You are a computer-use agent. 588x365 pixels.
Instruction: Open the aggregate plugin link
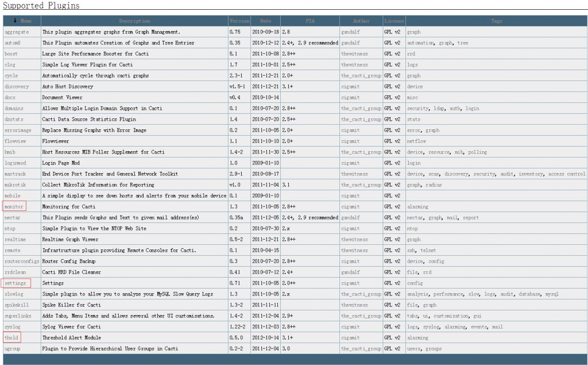pyautogui.click(x=17, y=32)
